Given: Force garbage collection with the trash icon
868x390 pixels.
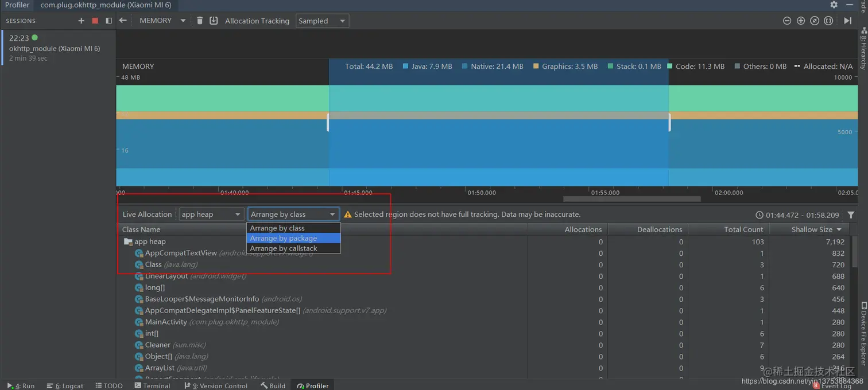Looking at the screenshot, I should coord(200,21).
